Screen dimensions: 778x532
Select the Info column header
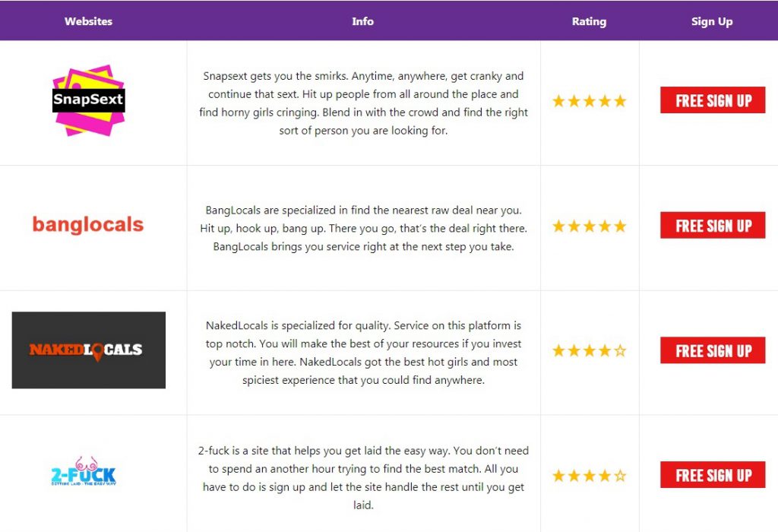[362, 21]
